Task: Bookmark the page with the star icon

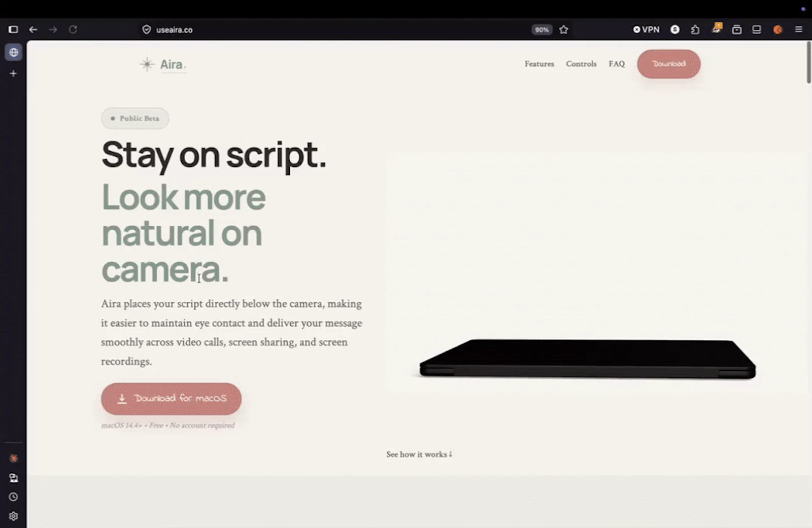Action: [563, 29]
